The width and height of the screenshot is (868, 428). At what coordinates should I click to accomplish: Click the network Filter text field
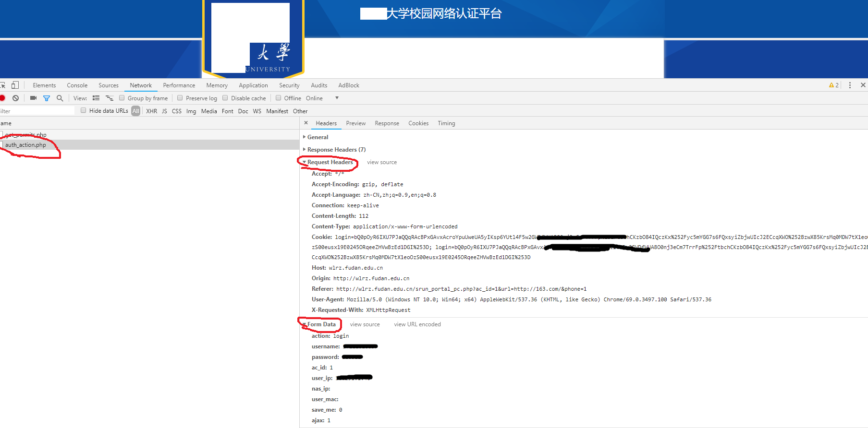pyautogui.click(x=37, y=111)
